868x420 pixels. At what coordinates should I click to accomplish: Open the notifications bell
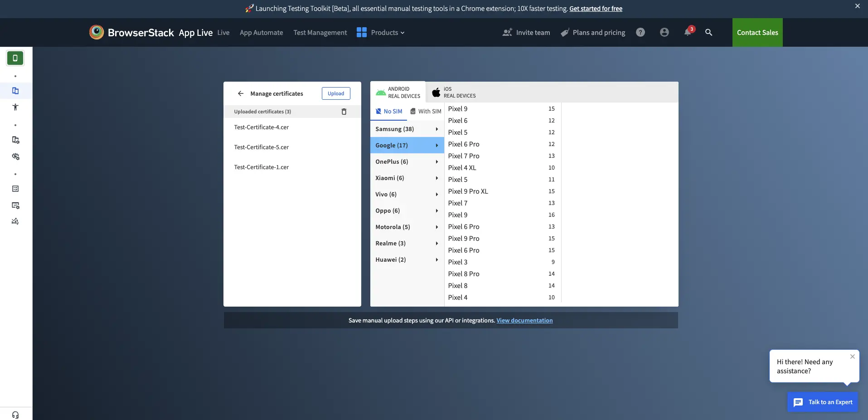click(x=688, y=32)
